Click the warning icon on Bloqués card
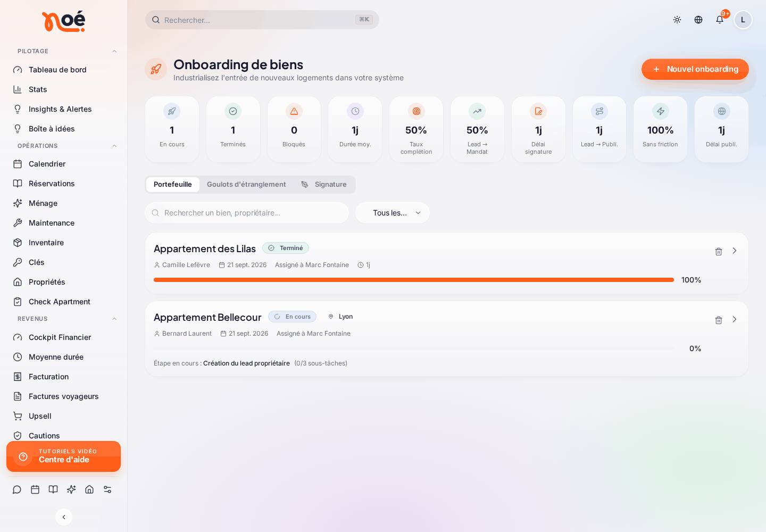This screenshot has height=532, width=766. (294, 111)
